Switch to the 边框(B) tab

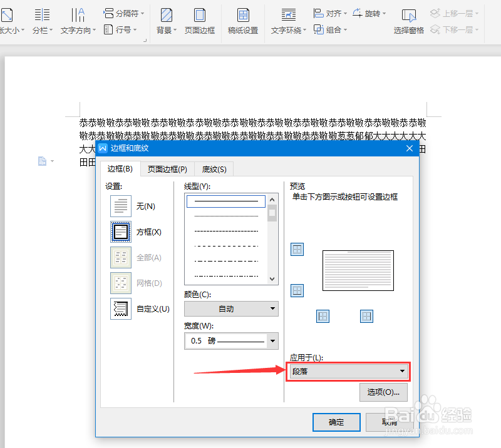pyautogui.click(x=120, y=168)
